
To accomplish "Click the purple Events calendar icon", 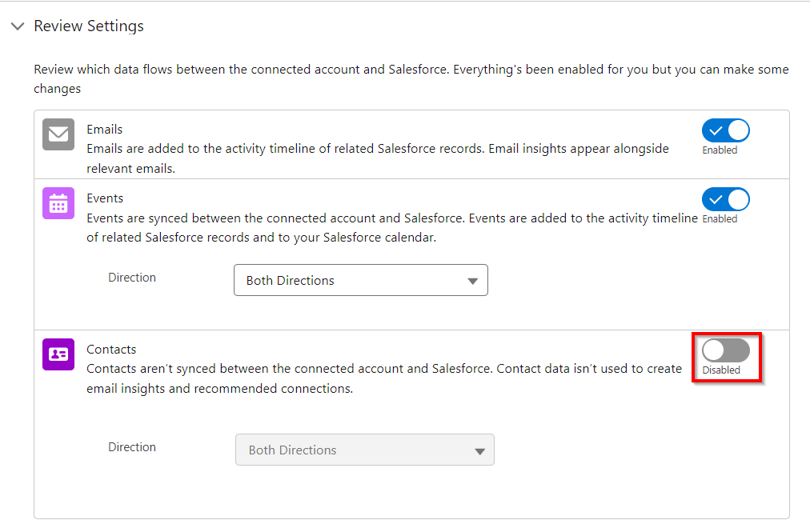I will point(58,203).
